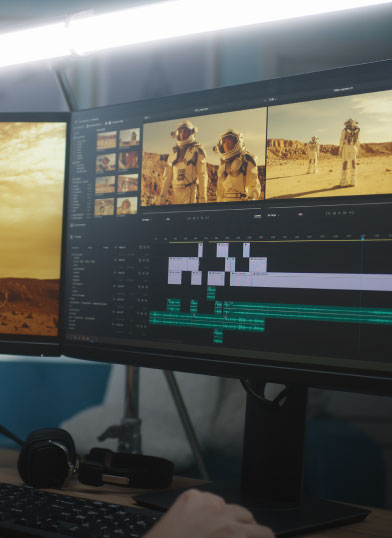Select the top-right lone distant astronaut bin thumbnail
Image resolution: width=392 pixels, height=538 pixels.
click(129, 137)
